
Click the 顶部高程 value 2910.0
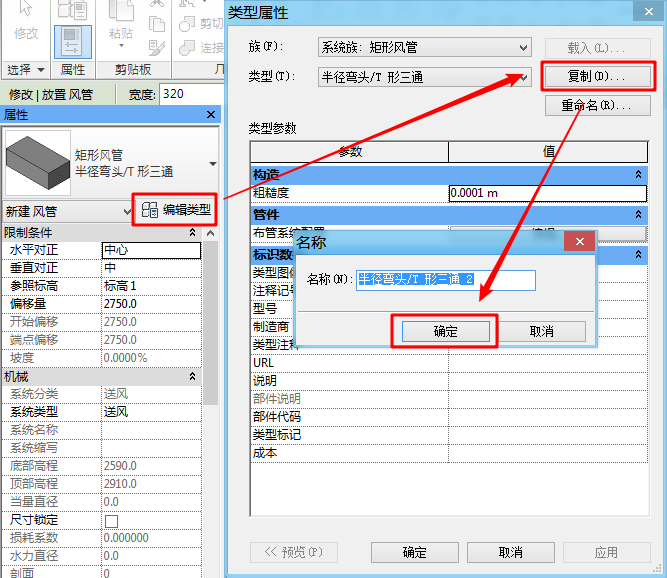click(151, 484)
